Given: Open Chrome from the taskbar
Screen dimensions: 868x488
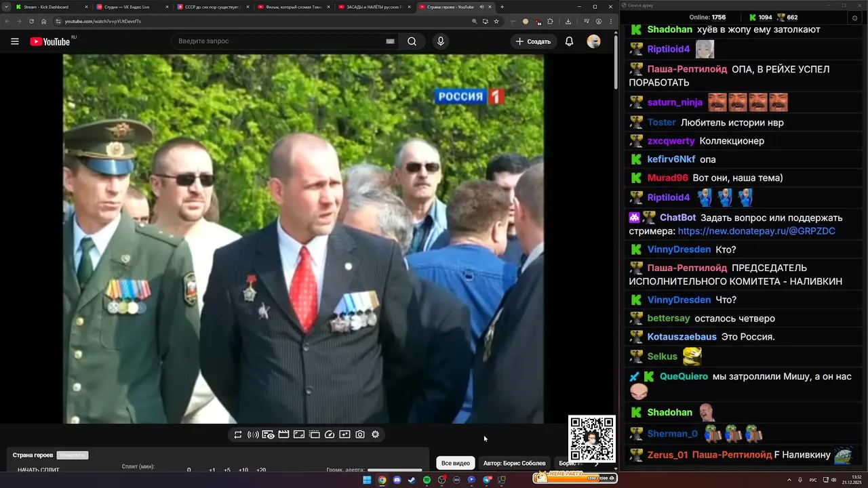Looking at the screenshot, I should pos(382,480).
